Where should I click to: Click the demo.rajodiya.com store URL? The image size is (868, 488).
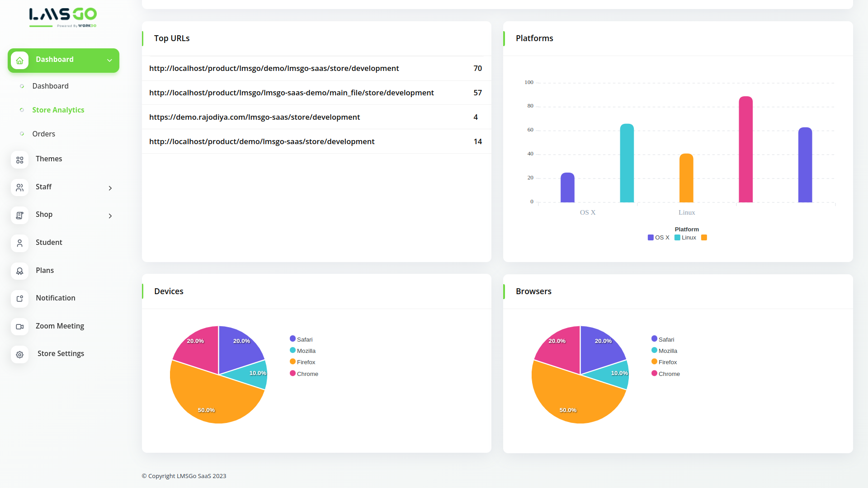pyautogui.click(x=255, y=117)
